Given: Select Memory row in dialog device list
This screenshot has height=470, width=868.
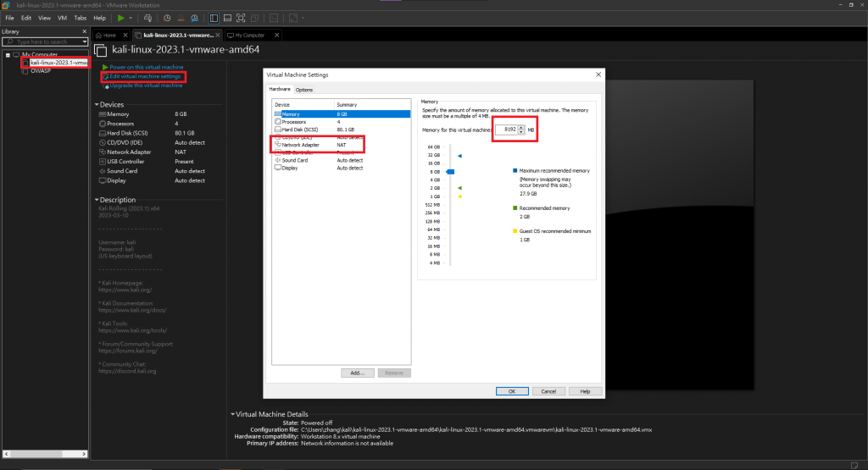Looking at the screenshot, I should [x=342, y=114].
